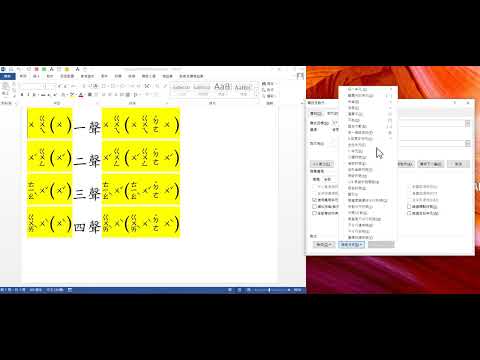Click the help question mark in the Find and Replace dialog
The height and width of the screenshot is (360, 480).
(x=455, y=103)
